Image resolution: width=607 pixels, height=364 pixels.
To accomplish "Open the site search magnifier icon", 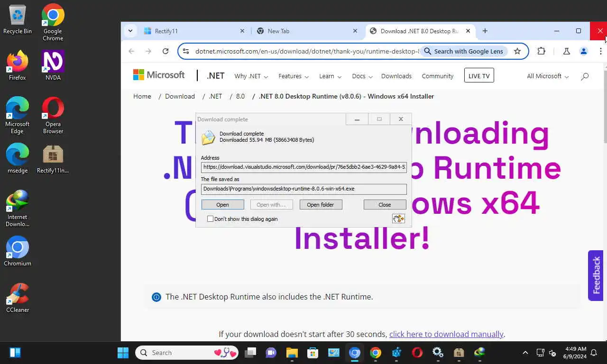I will (x=585, y=76).
